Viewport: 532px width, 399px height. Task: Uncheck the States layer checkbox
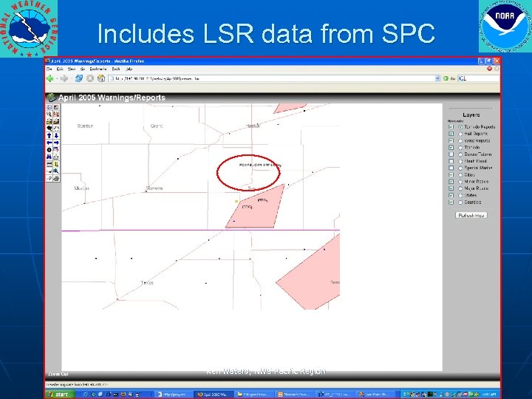click(x=451, y=195)
